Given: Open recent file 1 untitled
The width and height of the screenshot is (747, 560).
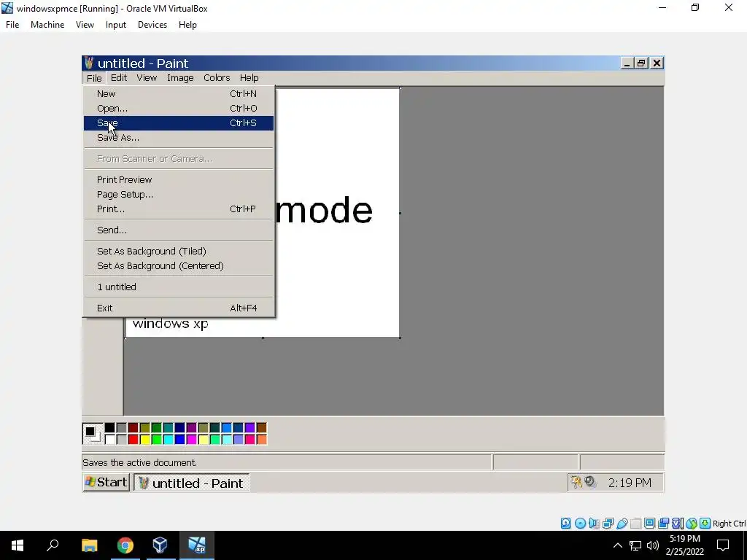Looking at the screenshot, I should [179, 287].
